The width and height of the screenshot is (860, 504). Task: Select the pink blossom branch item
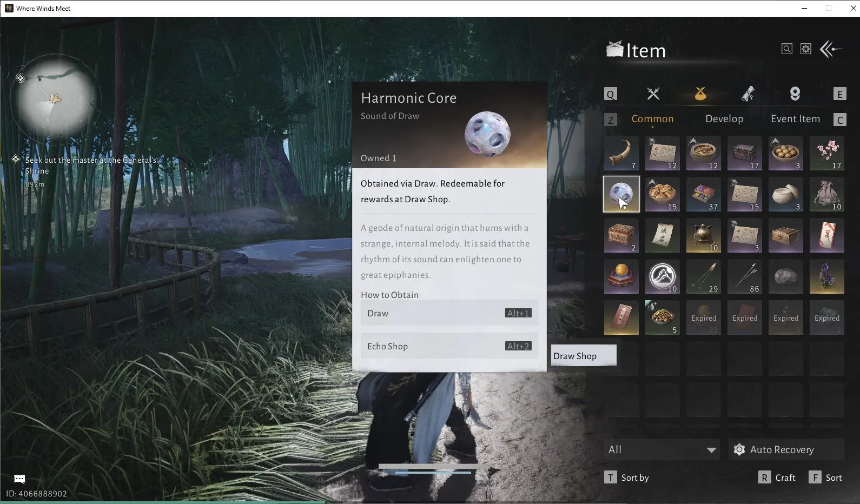click(826, 154)
